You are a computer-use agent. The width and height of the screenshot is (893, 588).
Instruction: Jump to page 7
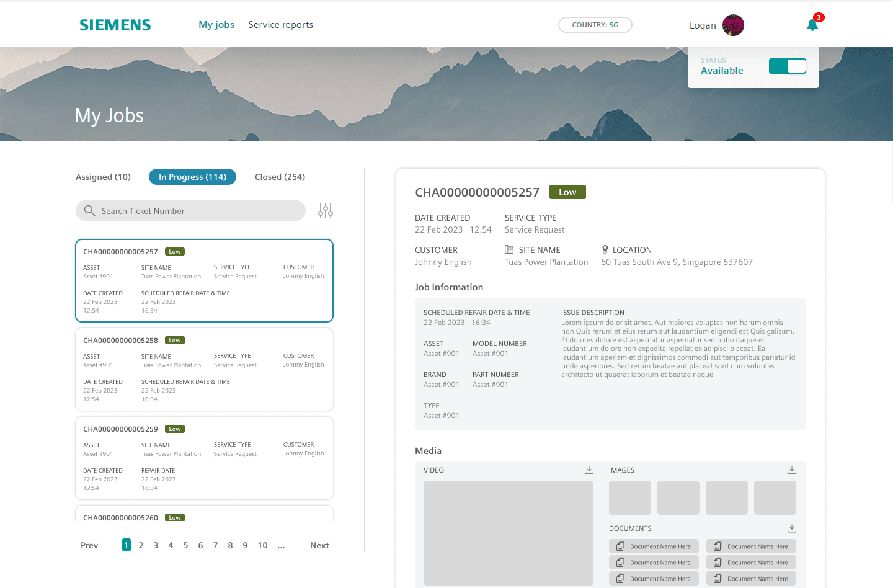(x=215, y=545)
